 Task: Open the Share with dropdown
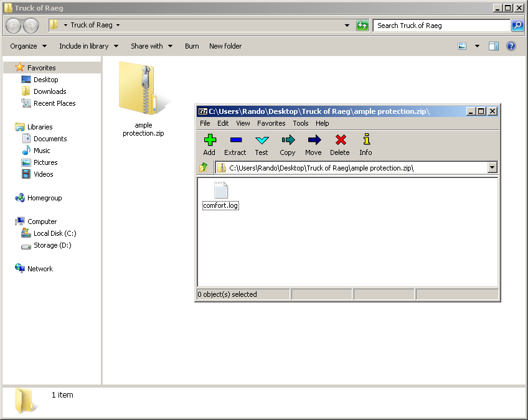point(151,46)
